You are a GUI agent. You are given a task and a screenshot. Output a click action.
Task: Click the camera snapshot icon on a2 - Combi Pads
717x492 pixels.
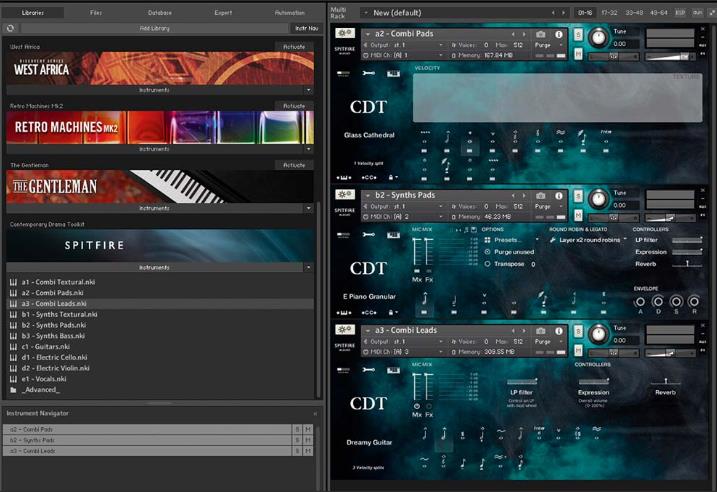[541, 34]
